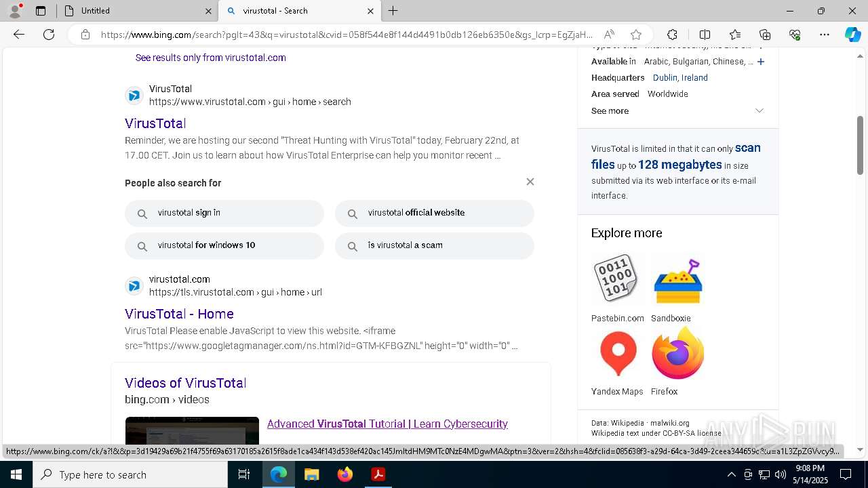Show hidden system tray icons

pos(731,474)
